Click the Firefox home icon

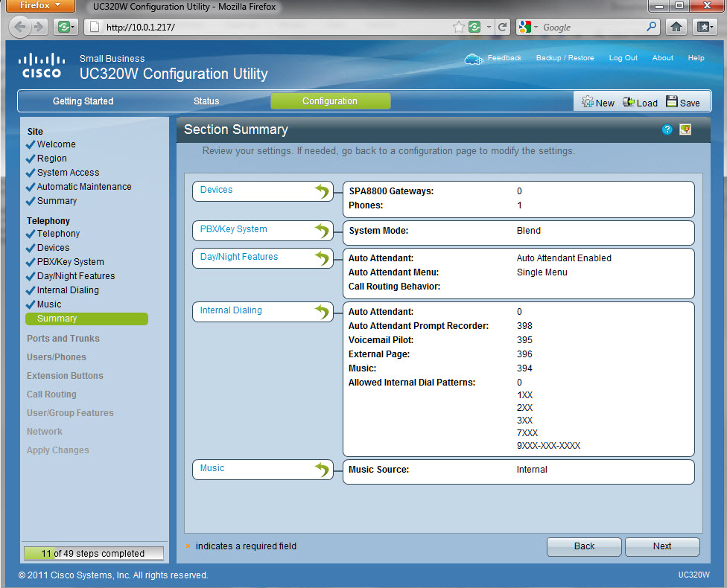coord(676,27)
